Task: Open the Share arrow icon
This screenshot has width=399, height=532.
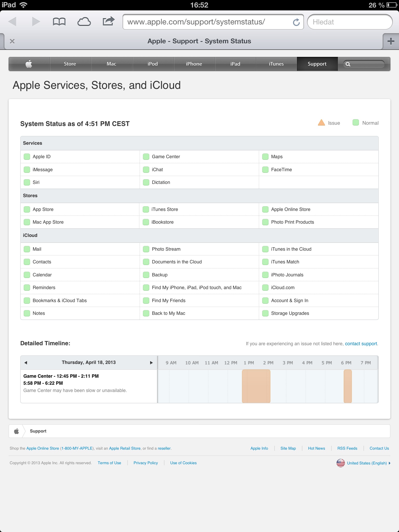Action: pos(108,21)
